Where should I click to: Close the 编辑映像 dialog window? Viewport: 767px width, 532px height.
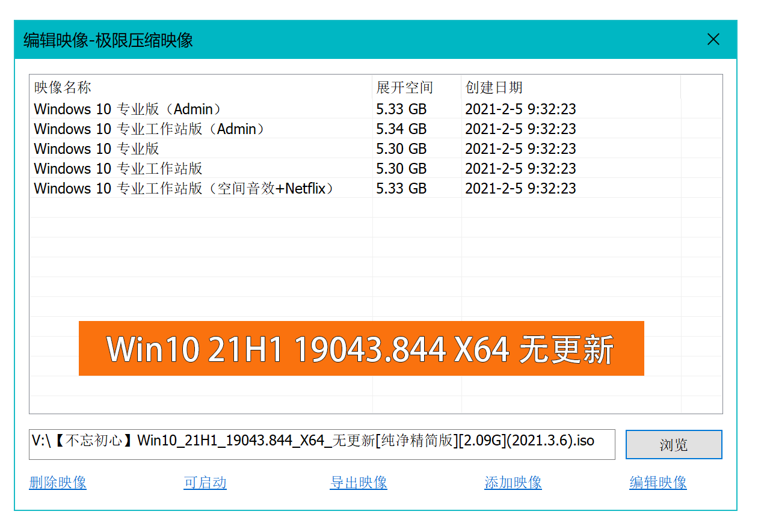click(713, 40)
